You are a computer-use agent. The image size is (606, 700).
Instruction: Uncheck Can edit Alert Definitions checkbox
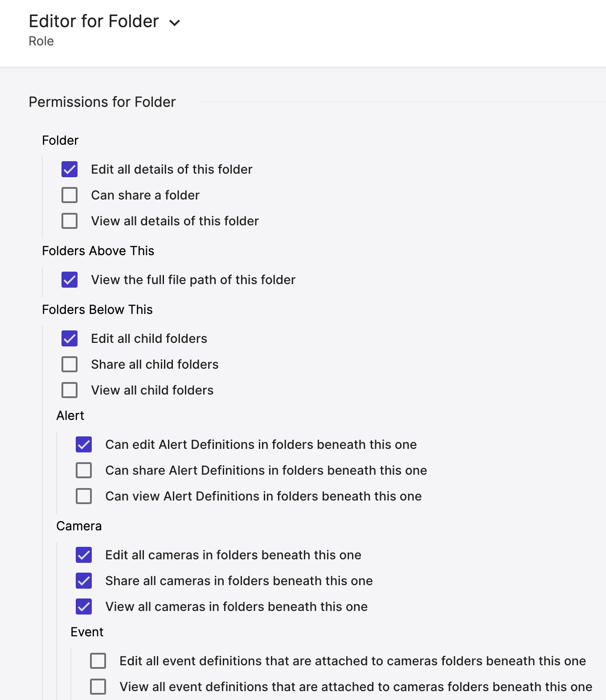tap(84, 444)
